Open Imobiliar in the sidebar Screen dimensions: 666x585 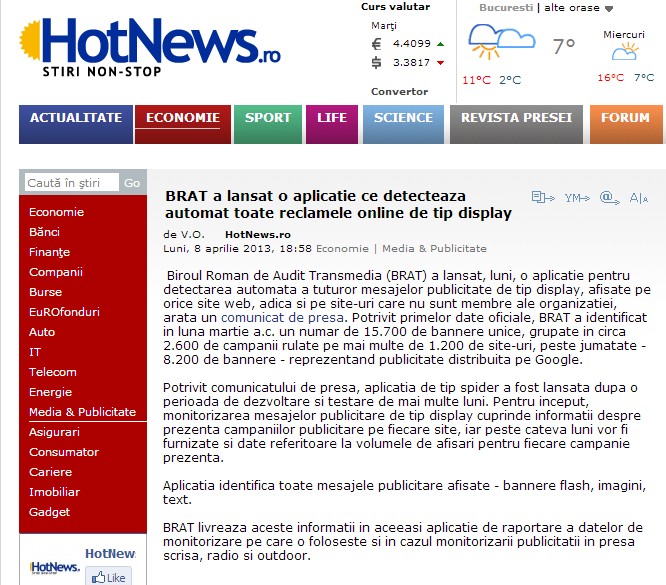(x=54, y=492)
